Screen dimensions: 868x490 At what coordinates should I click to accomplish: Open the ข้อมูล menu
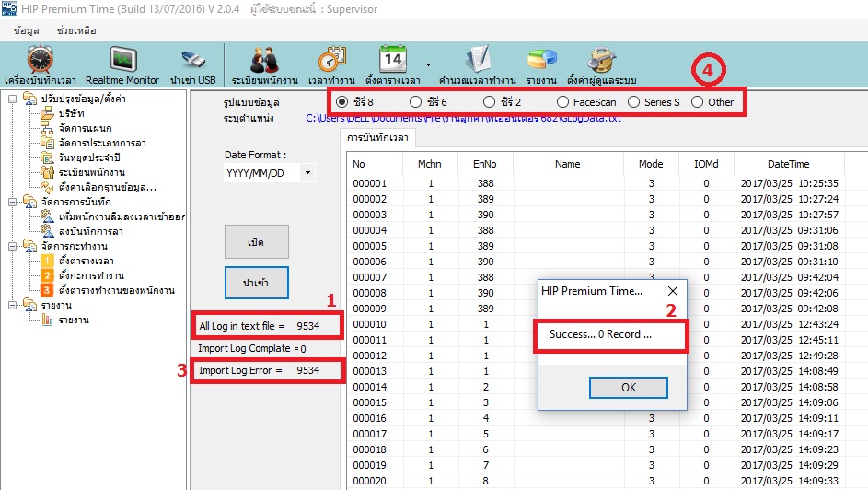(x=27, y=30)
